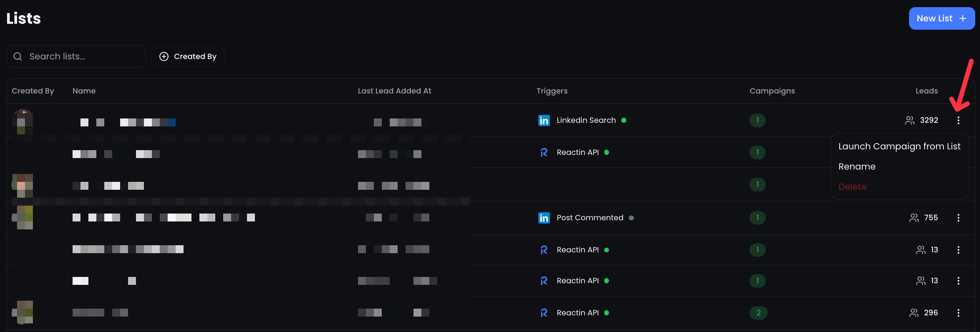
Task: Click the Post Commented trigger label
Action: 590,218
